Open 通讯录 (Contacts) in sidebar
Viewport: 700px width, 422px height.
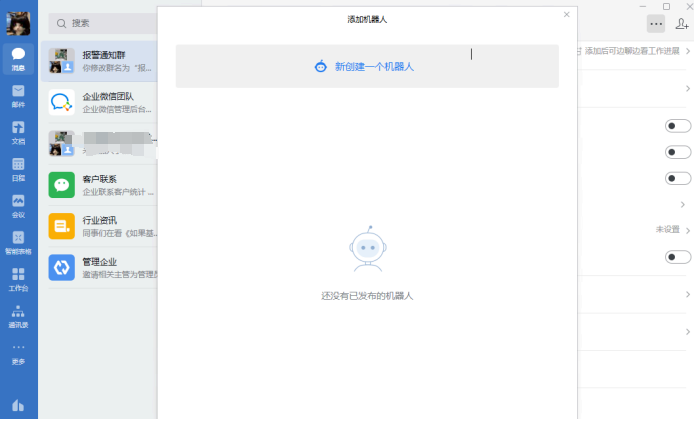click(x=18, y=315)
